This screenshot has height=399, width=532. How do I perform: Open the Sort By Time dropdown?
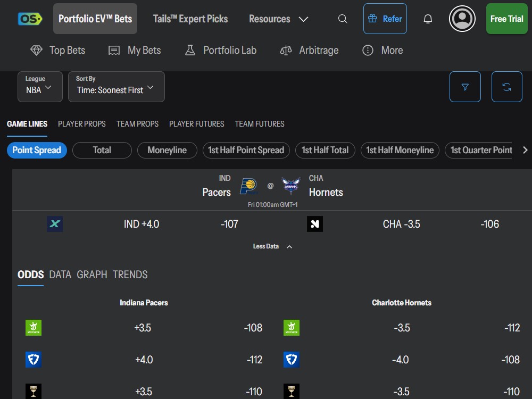pyautogui.click(x=116, y=87)
